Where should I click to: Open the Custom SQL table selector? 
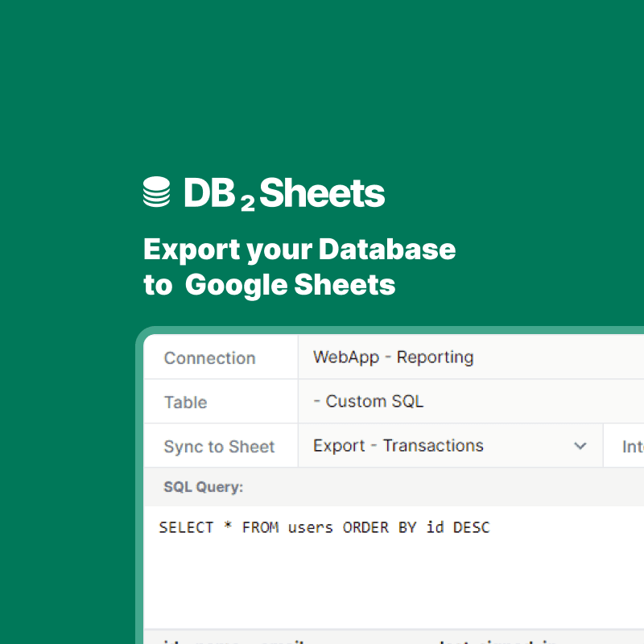471,401
